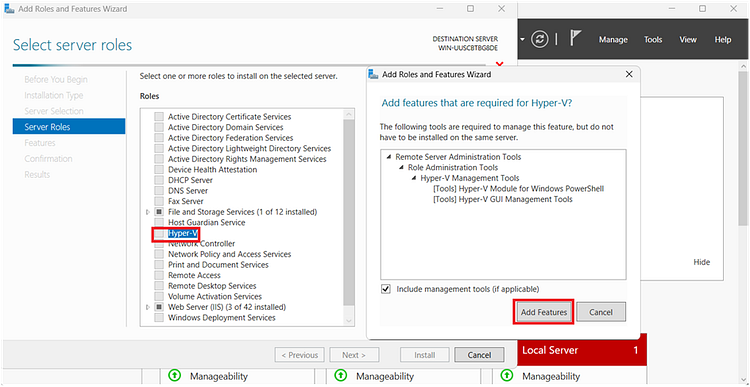Click the Previous button
750x387 pixels.
coord(299,355)
